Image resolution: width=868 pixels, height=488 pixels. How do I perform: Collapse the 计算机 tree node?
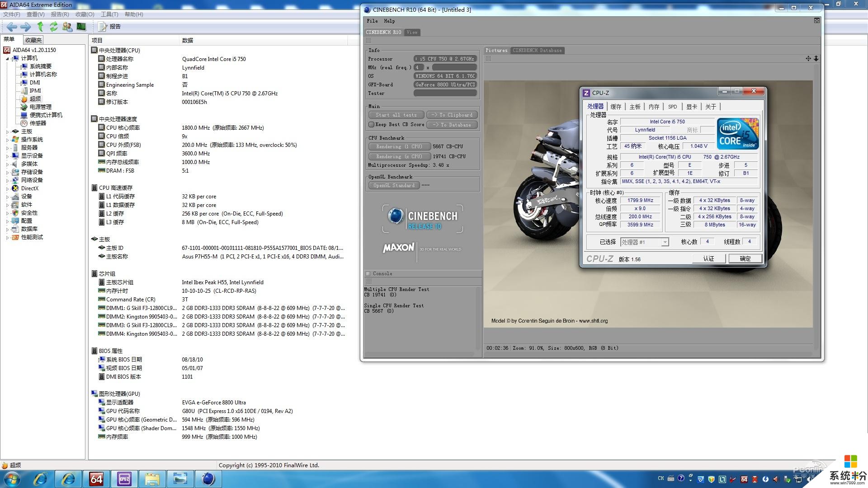[8, 58]
